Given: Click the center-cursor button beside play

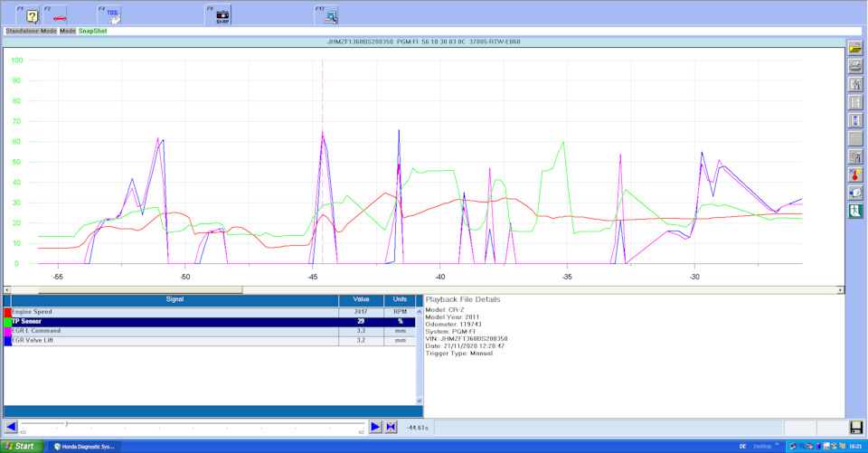Looking at the screenshot, I should tap(391, 427).
